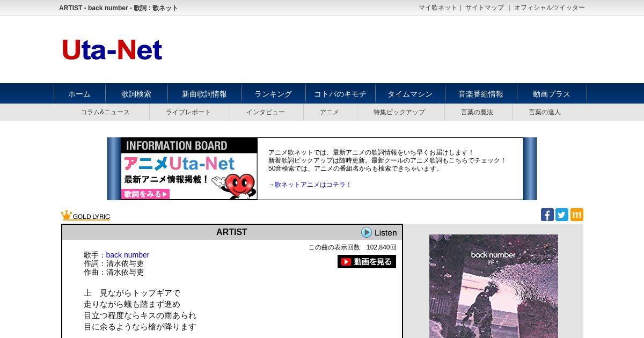Go to 音楽番組情報 page
This screenshot has width=644, height=338.
481,94
